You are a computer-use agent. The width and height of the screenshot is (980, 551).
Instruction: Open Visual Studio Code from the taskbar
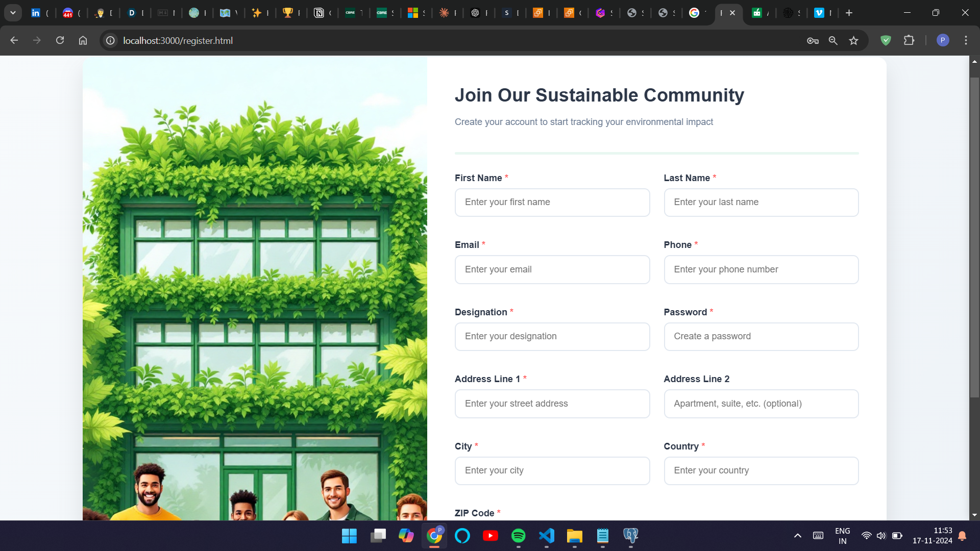click(546, 536)
